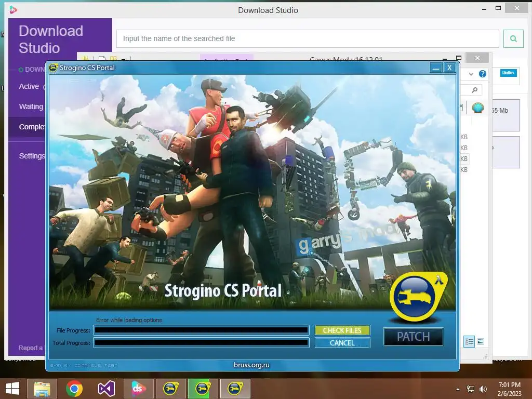Expand the Explorer ribbon chevron
Image resolution: width=532 pixels, height=399 pixels.
pos(471,74)
